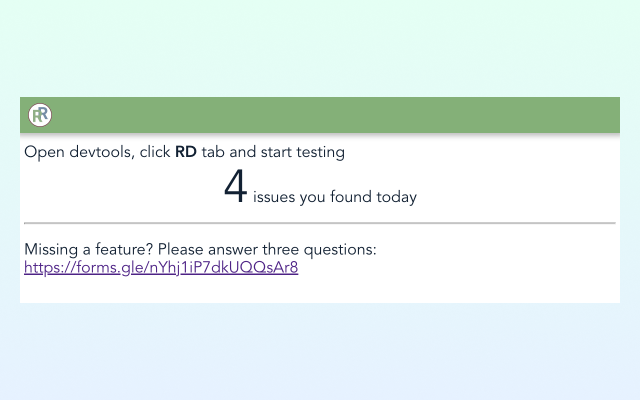Click the word "found" in issues label

pos(351,197)
